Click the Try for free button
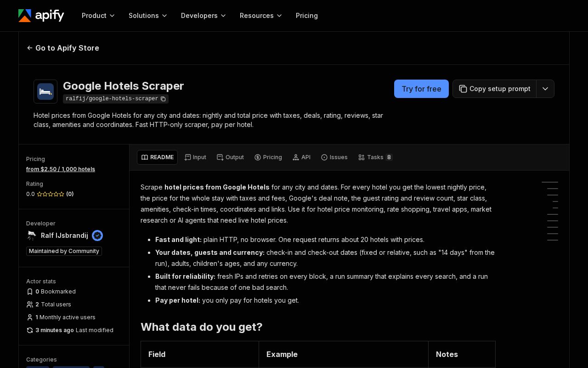This screenshot has width=588, height=368. (x=421, y=89)
